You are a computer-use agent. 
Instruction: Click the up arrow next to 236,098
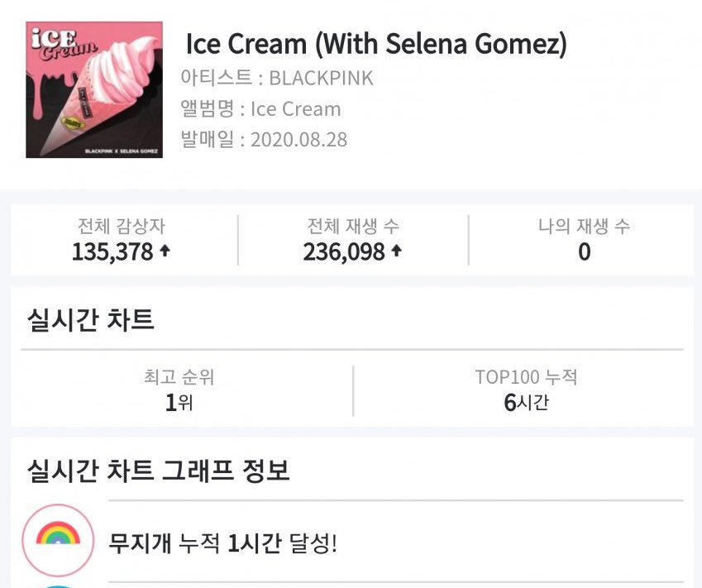396,251
